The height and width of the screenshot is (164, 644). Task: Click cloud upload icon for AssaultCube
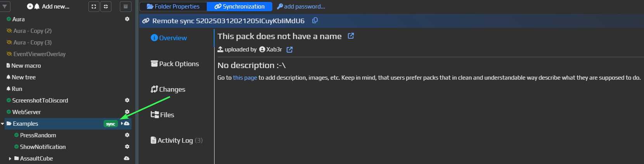point(126,158)
